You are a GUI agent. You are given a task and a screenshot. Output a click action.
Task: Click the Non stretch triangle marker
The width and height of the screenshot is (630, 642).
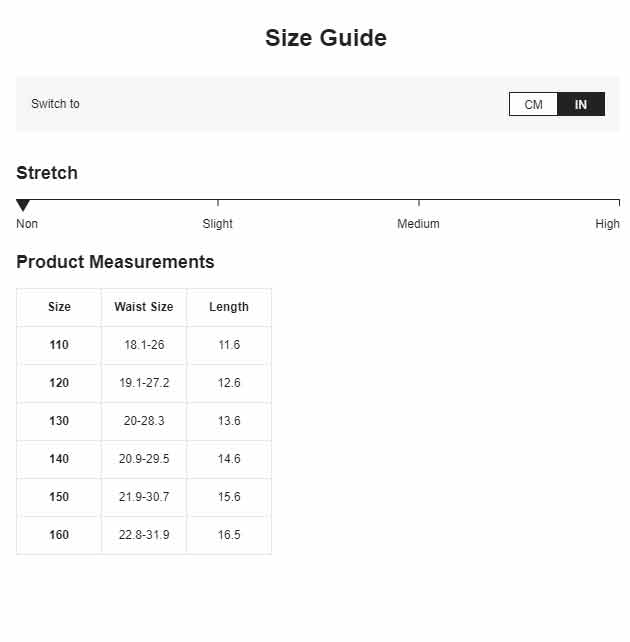[x=23, y=205]
